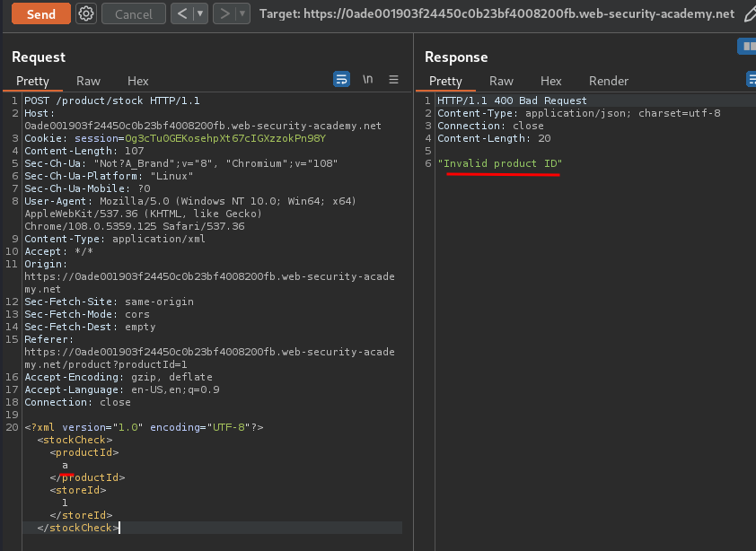Click the Sec-Fetch-Mode: cors header
Image resolution: width=756 pixels, height=551 pixels.
[x=87, y=314]
